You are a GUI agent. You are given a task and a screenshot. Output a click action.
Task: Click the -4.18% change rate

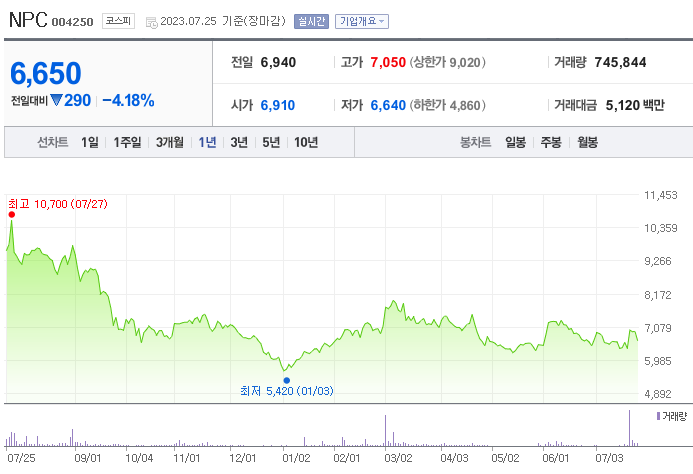point(128,100)
